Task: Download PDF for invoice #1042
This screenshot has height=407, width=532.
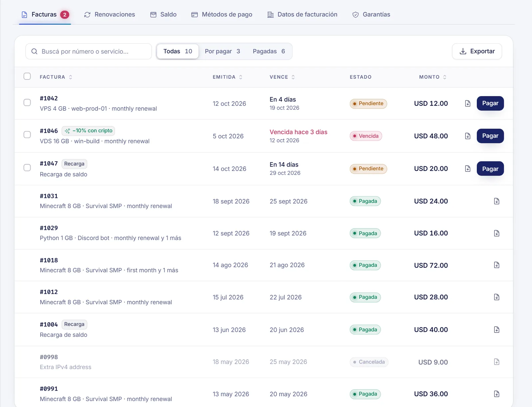Action: click(x=467, y=103)
